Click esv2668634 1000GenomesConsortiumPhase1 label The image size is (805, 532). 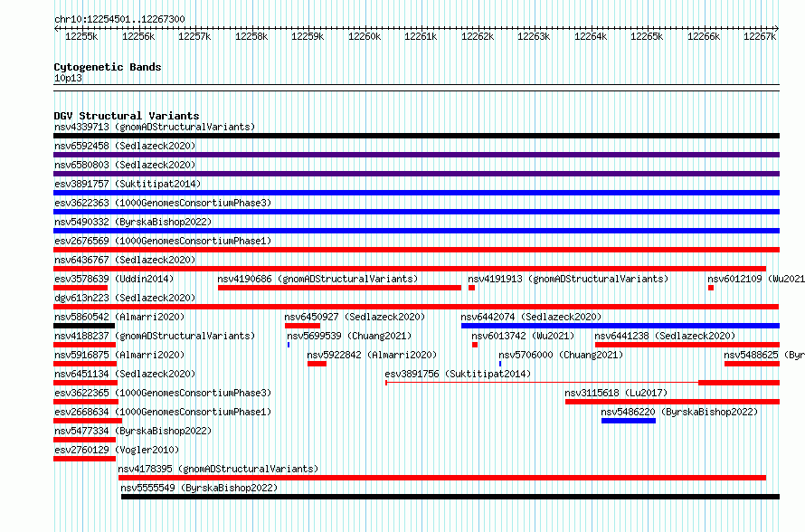pos(163,412)
